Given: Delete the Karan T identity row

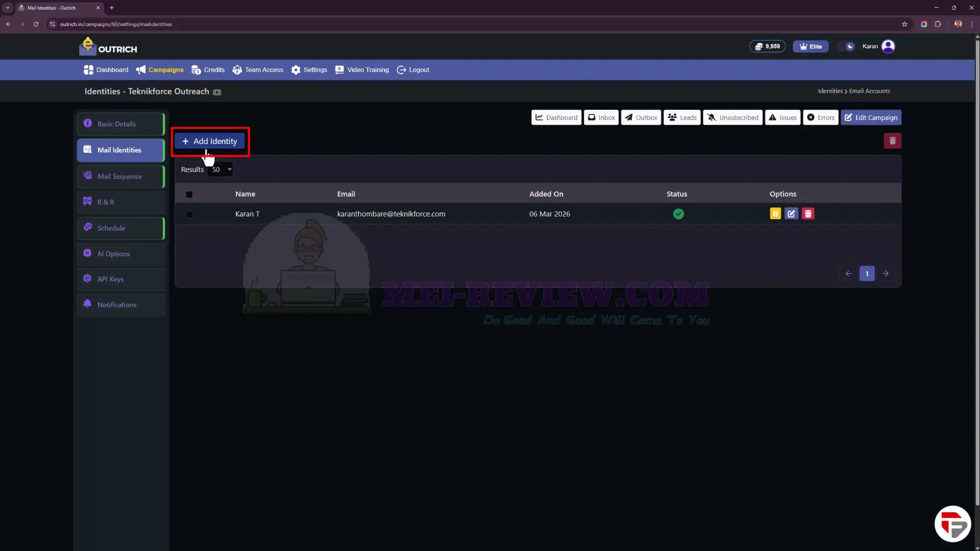Looking at the screenshot, I should pos(808,214).
